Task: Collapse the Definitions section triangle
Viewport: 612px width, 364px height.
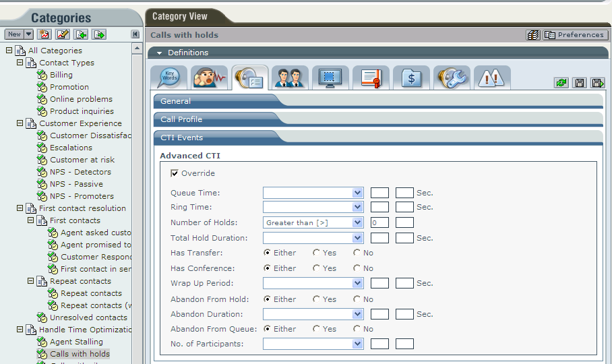Action: (x=159, y=53)
